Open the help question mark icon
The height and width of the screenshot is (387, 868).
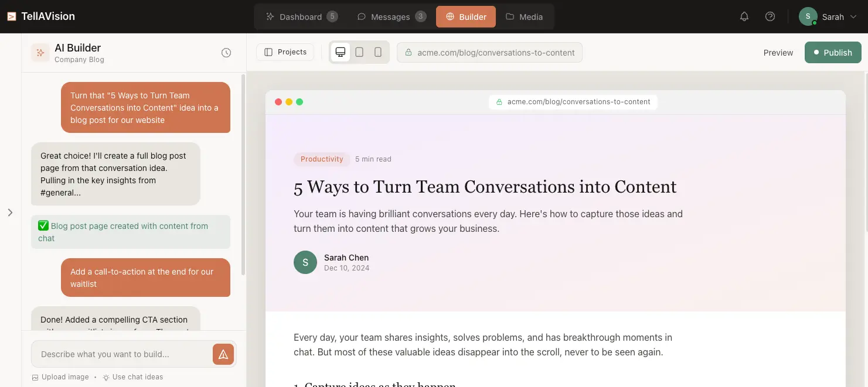[770, 17]
